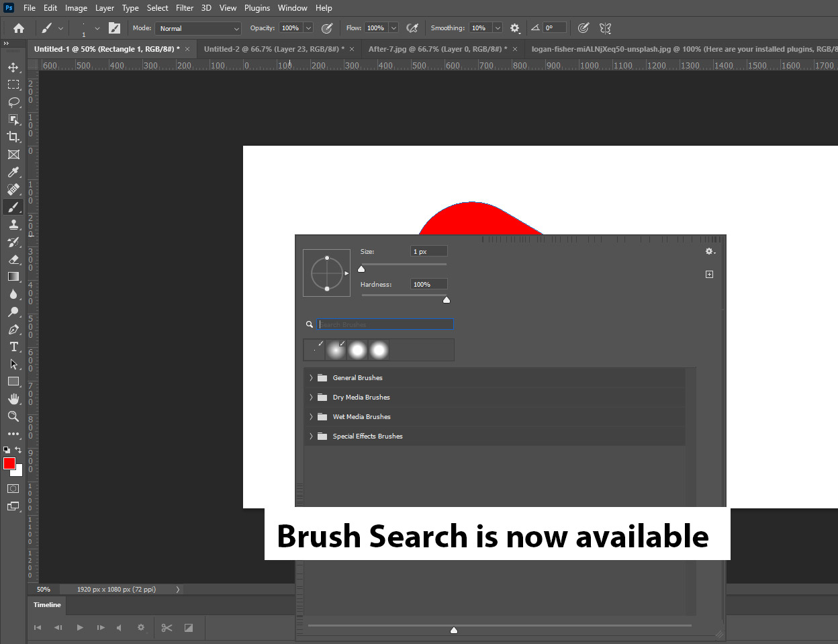Switch to the After-7.jpg document tab
This screenshot has width=838, height=644.
tap(436, 49)
